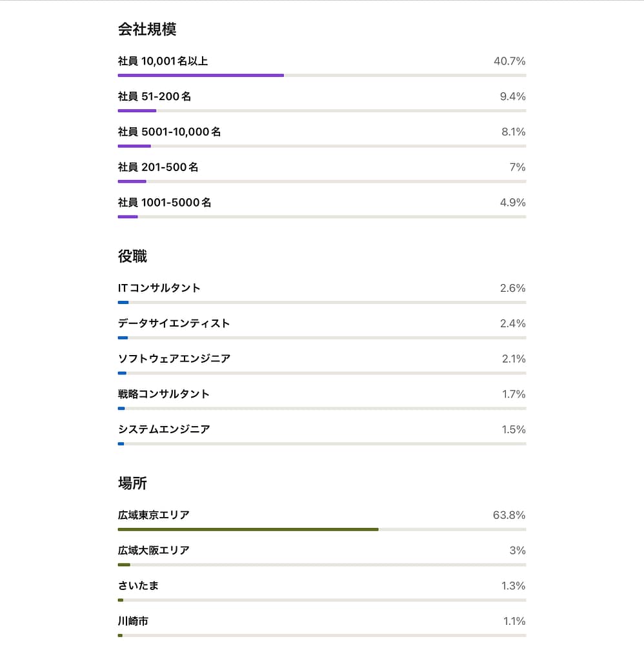Image resolution: width=644 pixels, height=661 pixels.
Task: Select the 社員 10,001名以上 row label
Action: point(163,61)
